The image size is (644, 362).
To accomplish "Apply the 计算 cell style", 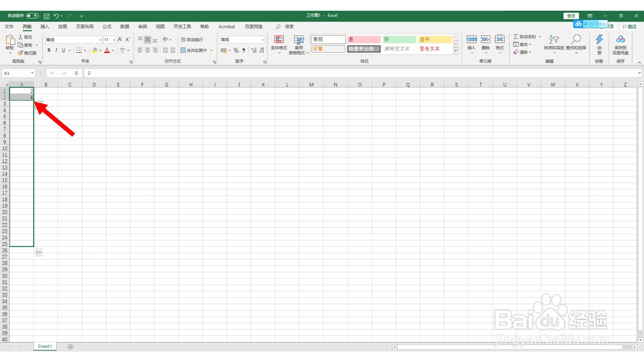I will point(328,49).
